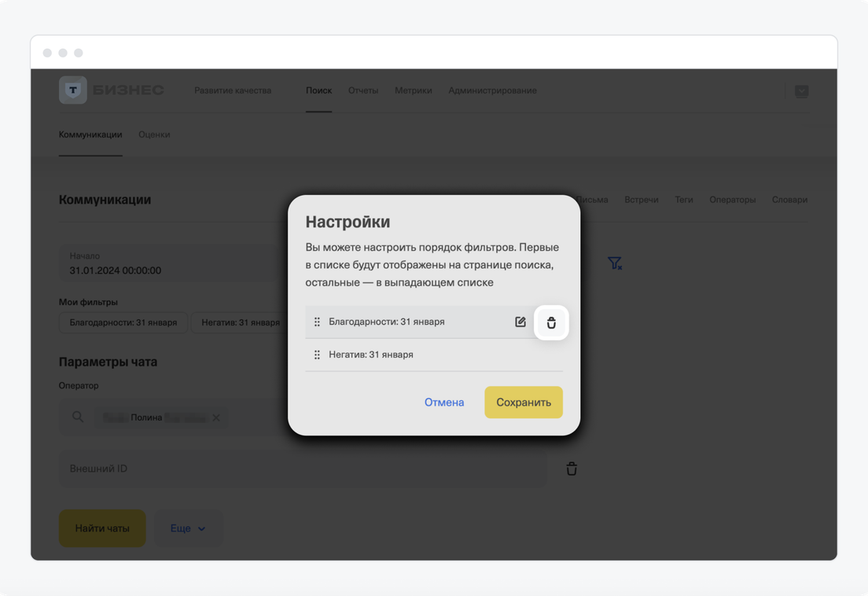Click the Т-Бизнес shield logo

click(73, 90)
